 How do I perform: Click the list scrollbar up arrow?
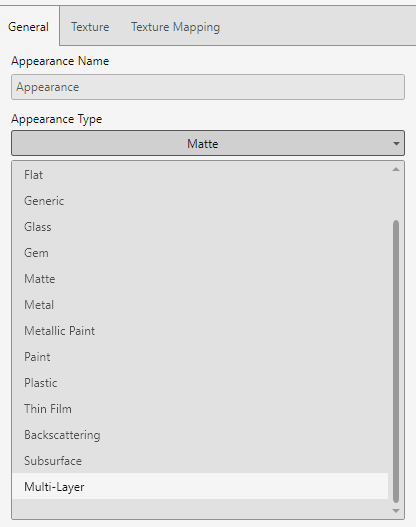[x=396, y=169]
